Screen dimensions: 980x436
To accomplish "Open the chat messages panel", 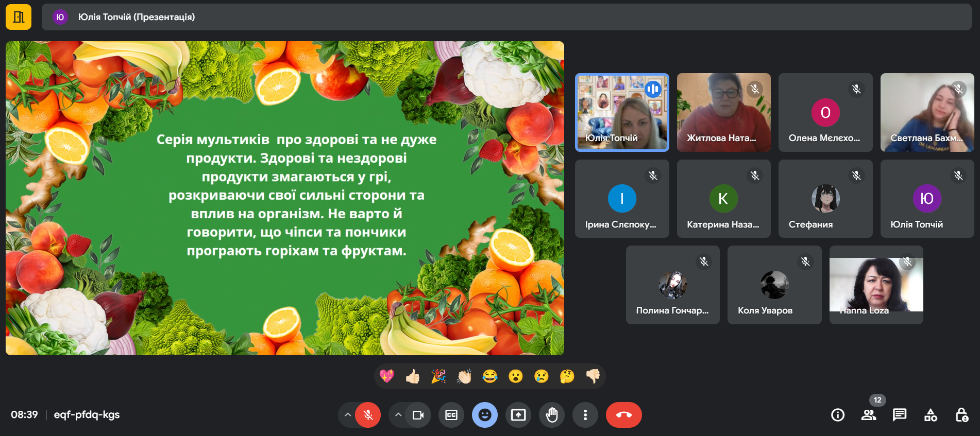I will [900, 415].
